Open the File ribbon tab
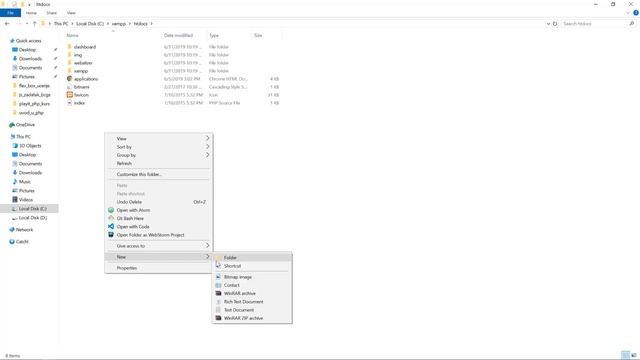 [x=10, y=13]
